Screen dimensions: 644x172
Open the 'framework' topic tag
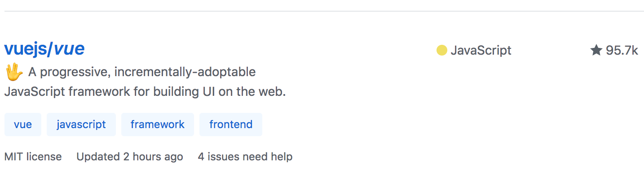coord(158,125)
